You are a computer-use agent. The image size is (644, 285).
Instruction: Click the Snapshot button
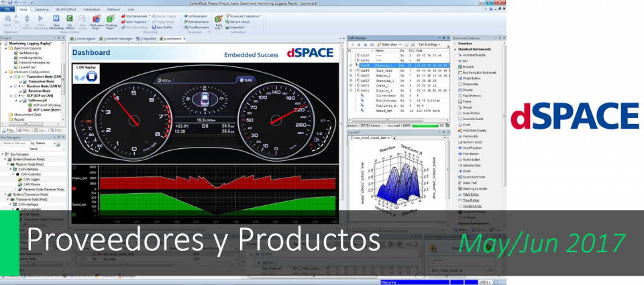tap(235, 27)
